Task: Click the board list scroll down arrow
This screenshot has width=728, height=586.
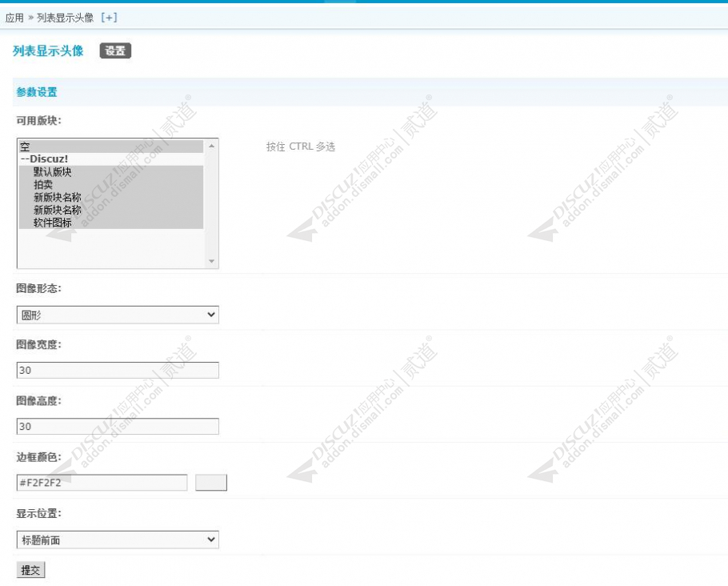Action: click(x=211, y=261)
